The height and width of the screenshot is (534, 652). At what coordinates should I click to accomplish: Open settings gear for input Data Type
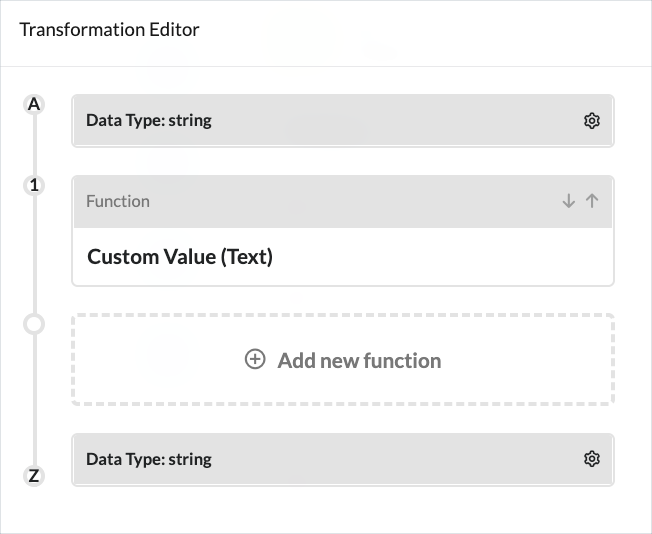[591, 121]
